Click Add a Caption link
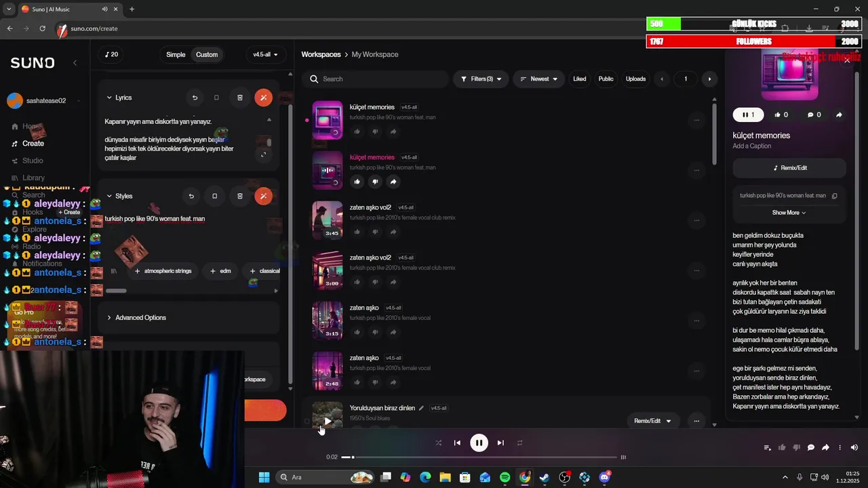The image size is (868, 488). (x=751, y=146)
